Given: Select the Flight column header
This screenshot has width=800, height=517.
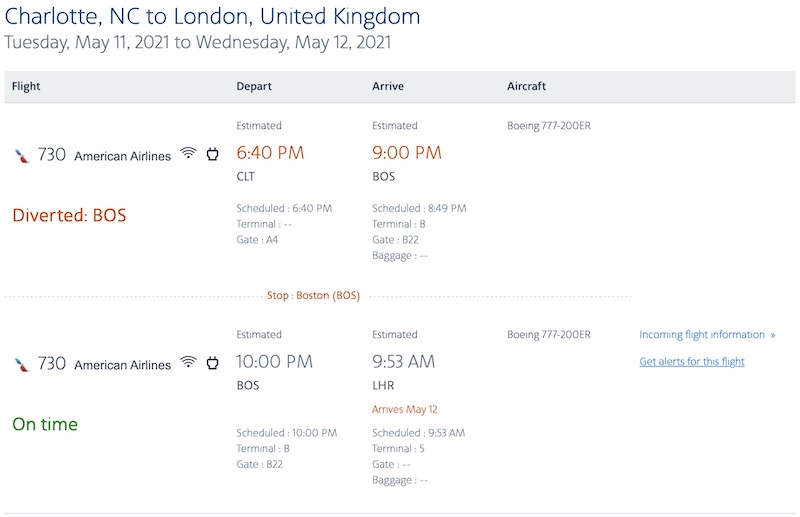Looking at the screenshot, I should pos(26,86).
